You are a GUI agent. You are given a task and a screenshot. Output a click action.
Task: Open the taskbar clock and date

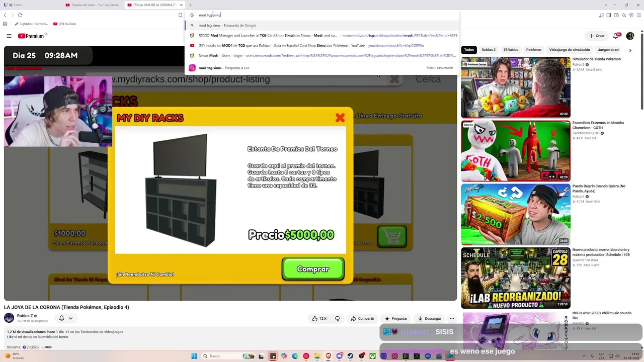point(630,356)
